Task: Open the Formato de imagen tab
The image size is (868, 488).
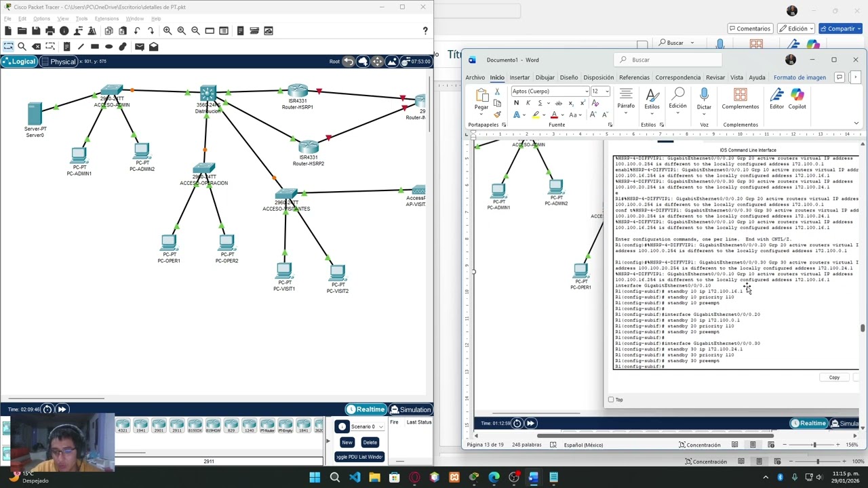Action: [x=800, y=77]
